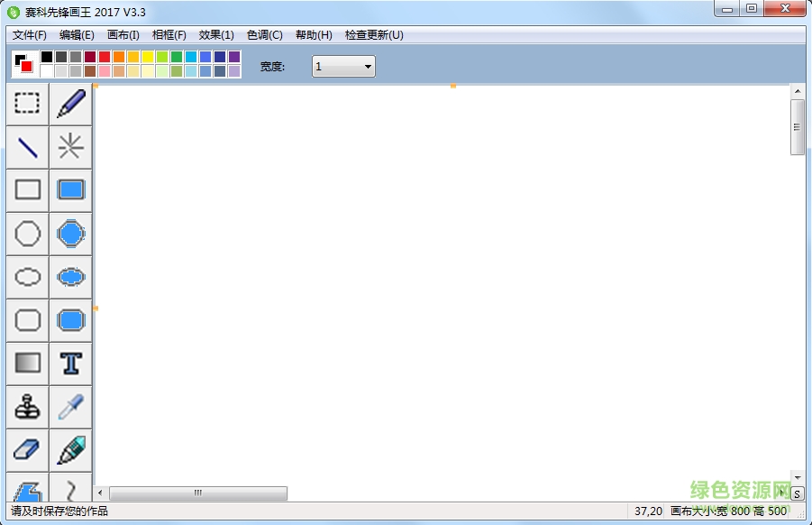Open the 效果(1) effects menu
Image resolution: width=812 pixels, height=525 pixels.
click(216, 35)
